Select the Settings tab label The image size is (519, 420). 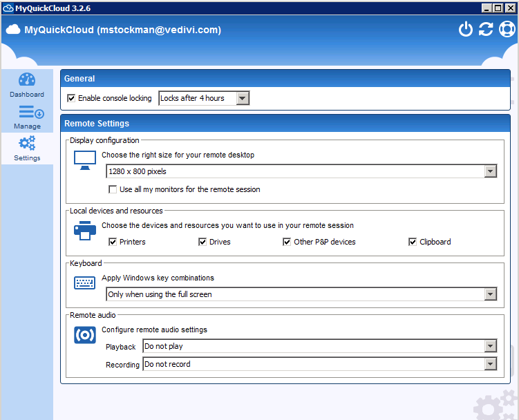tap(27, 158)
